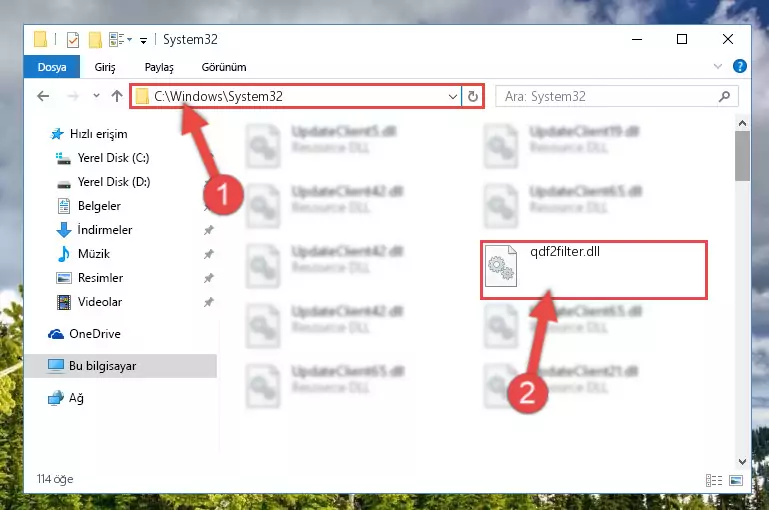Click the scrollbar down arrow
This screenshot has height=510, width=769.
coord(742,461)
